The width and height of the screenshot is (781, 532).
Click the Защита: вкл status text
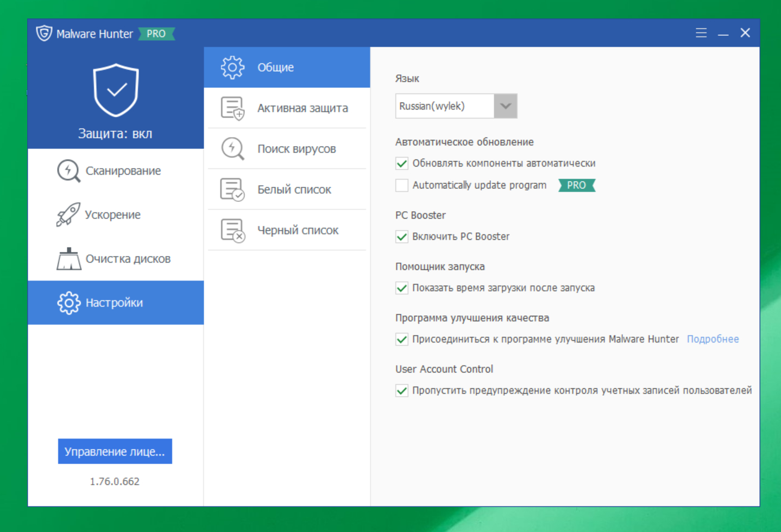[115, 134]
